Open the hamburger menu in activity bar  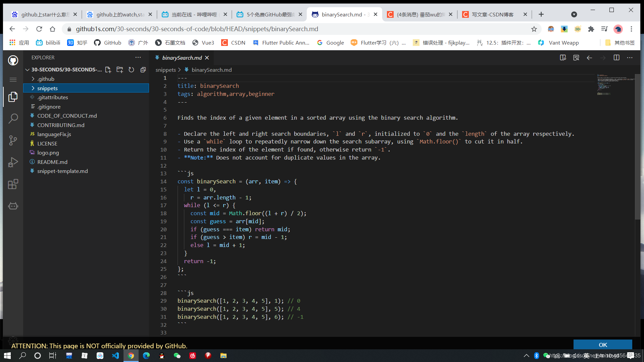pos(13,80)
